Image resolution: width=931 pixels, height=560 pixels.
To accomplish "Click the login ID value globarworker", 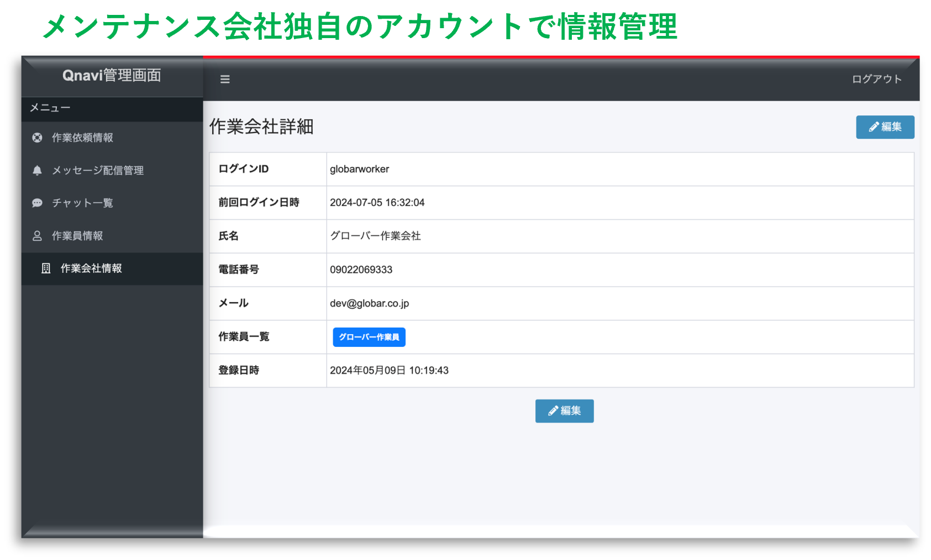I will point(359,169).
